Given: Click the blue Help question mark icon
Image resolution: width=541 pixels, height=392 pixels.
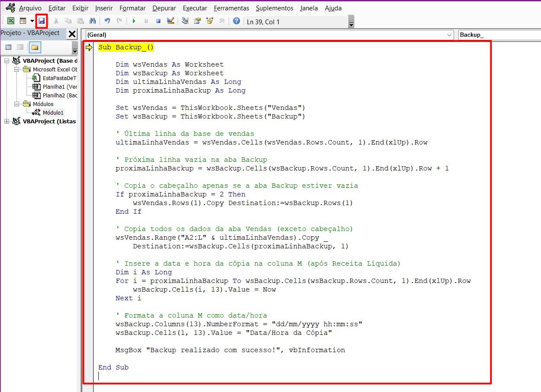Looking at the screenshot, I should tap(236, 21).
